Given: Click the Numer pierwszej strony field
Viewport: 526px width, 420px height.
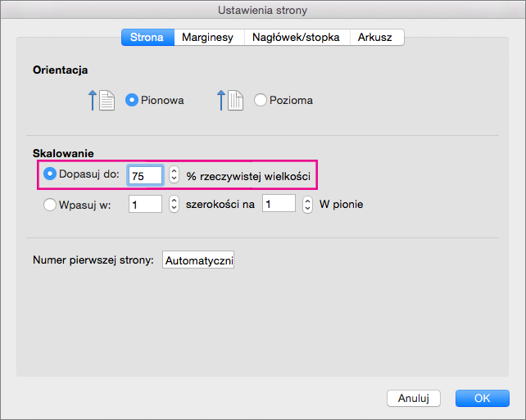Looking at the screenshot, I should [x=198, y=260].
